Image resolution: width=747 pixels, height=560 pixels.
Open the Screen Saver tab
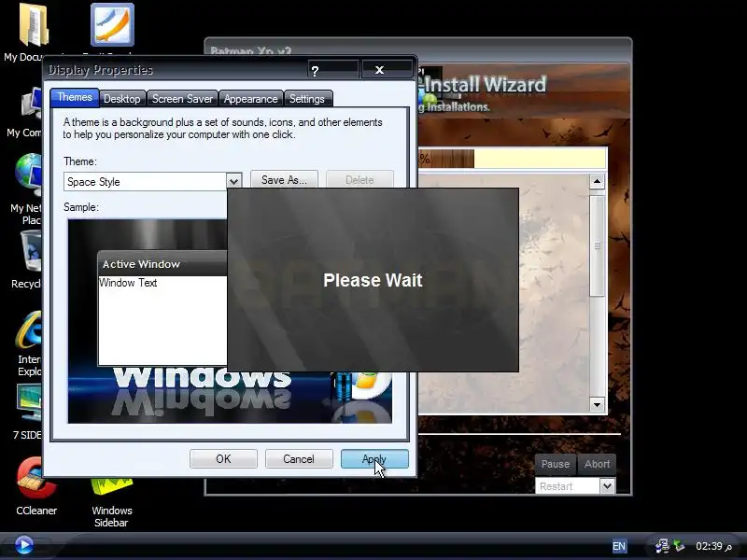coord(182,99)
